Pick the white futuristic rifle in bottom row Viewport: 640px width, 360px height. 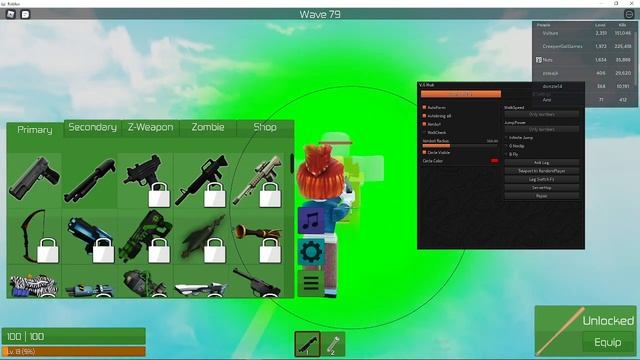(x=201, y=282)
